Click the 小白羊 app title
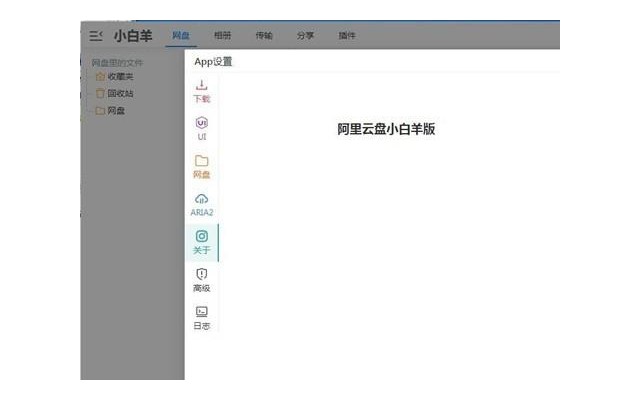This screenshot has width=640, height=400. click(x=133, y=36)
